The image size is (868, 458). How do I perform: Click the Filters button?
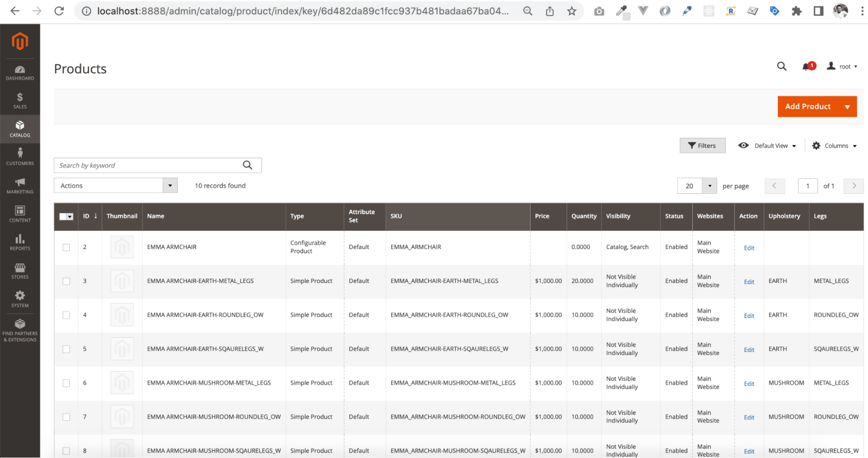pos(702,146)
